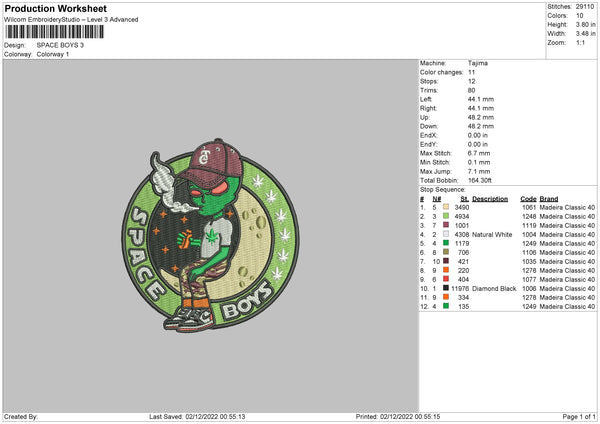Click the Natural White description text
600x424 pixels.
(x=492, y=235)
